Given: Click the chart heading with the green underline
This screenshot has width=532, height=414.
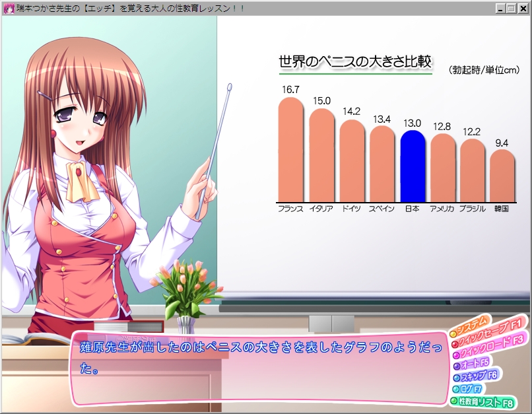Looking at the screenshot, I should [355, 62].
